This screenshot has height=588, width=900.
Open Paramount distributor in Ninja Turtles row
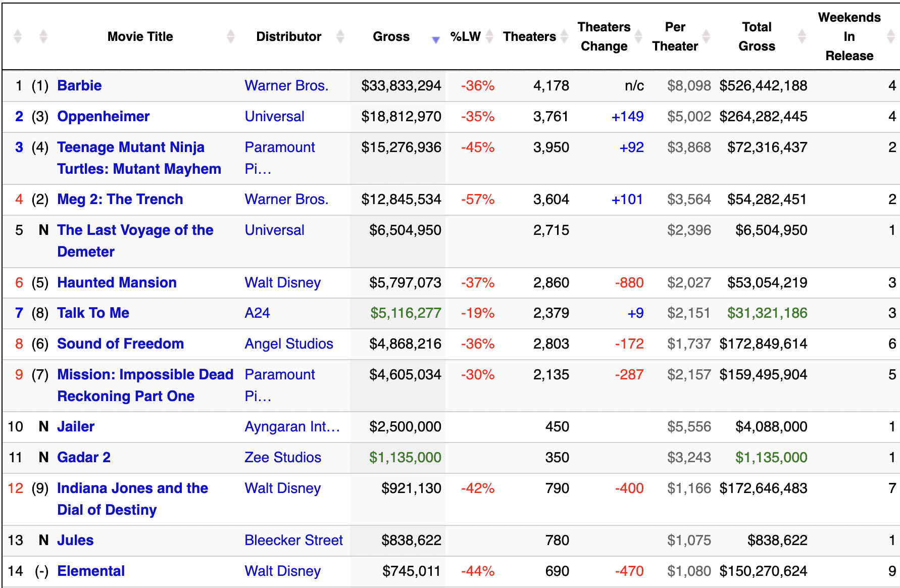(280, 158)
